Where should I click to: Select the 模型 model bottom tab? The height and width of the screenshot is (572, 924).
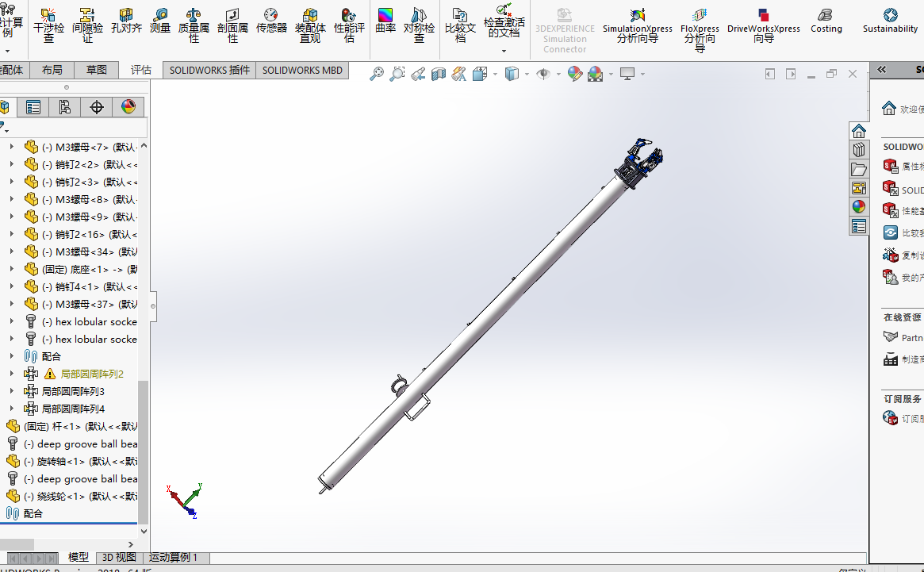click(78, 557)
